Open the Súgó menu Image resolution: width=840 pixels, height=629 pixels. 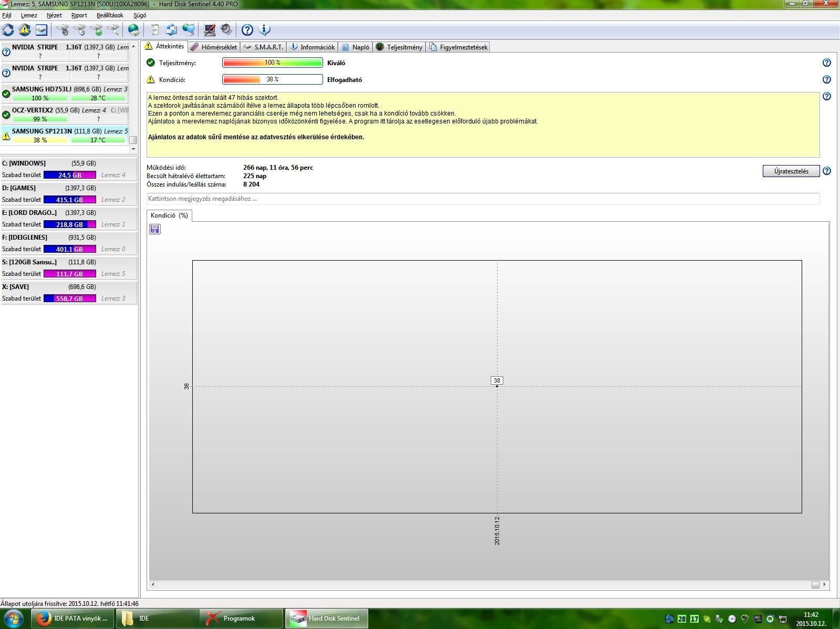tap(140, 15)
